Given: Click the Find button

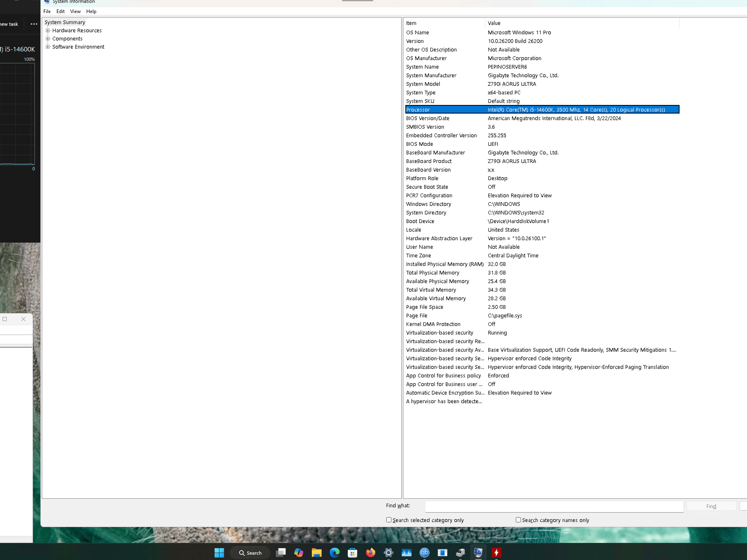Looking at the screenshot, I should tap(711, 506).
